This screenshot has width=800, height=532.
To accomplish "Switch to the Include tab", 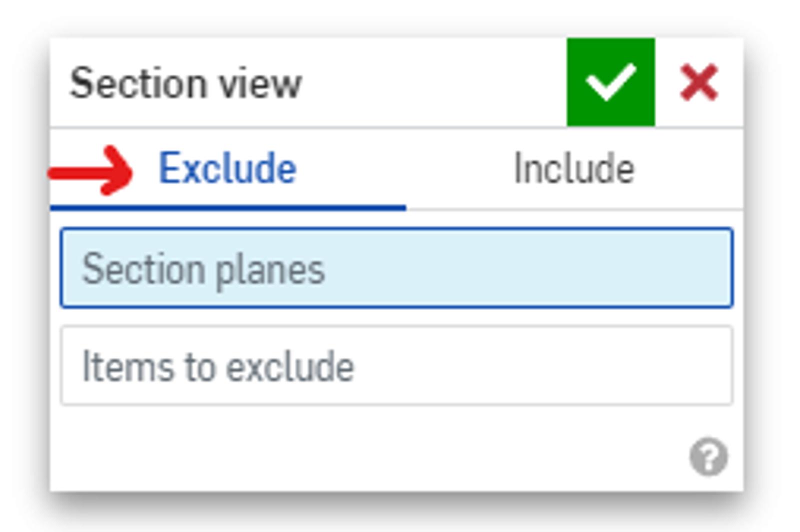I will [x=574, y=169].
